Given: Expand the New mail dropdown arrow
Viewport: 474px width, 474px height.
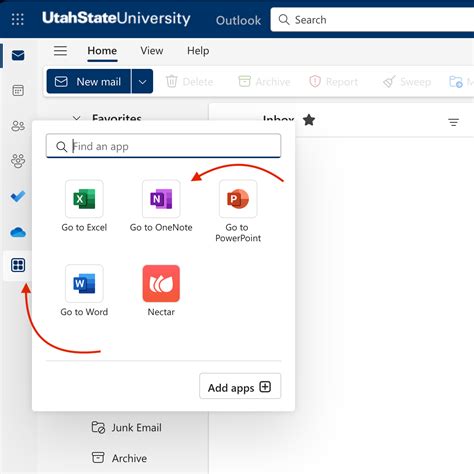Looking at the screenshot, I should [x=142, y=81].
